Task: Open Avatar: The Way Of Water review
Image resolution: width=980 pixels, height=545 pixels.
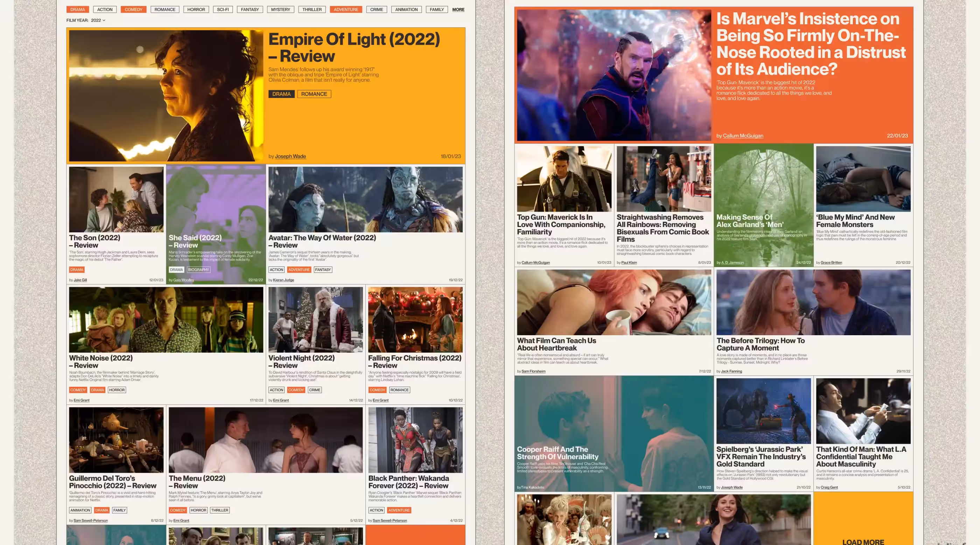Action: 322,241
